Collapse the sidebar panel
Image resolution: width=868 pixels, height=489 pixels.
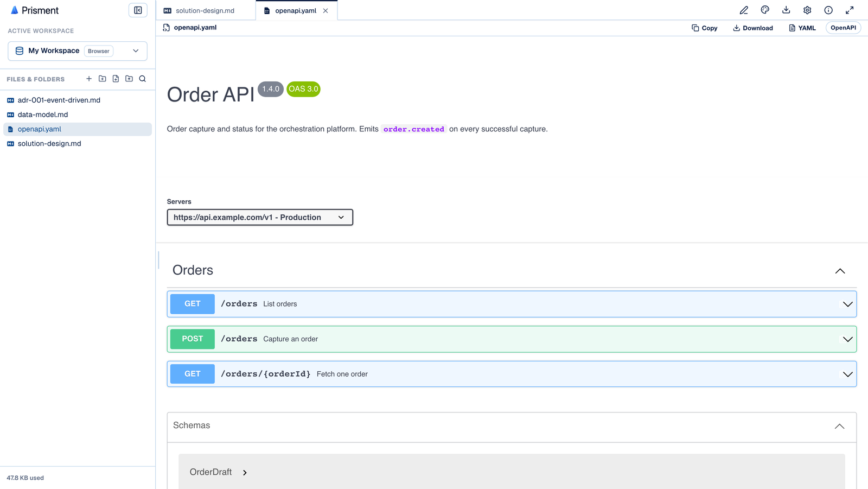(138, 10)
